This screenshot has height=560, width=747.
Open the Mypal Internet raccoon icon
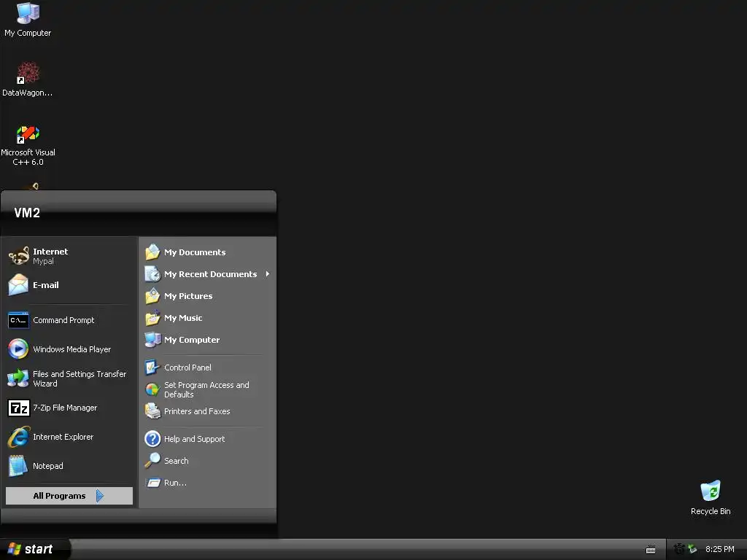[18, 256]
